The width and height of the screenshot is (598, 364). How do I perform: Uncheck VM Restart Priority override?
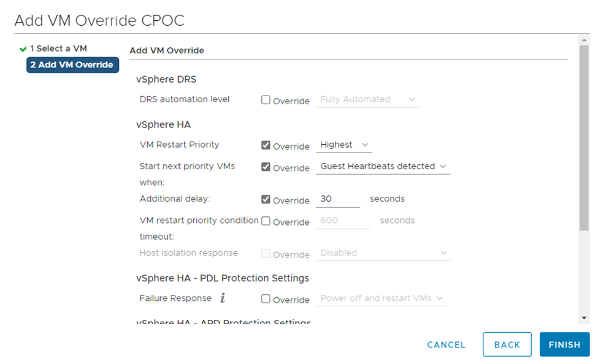266,145
